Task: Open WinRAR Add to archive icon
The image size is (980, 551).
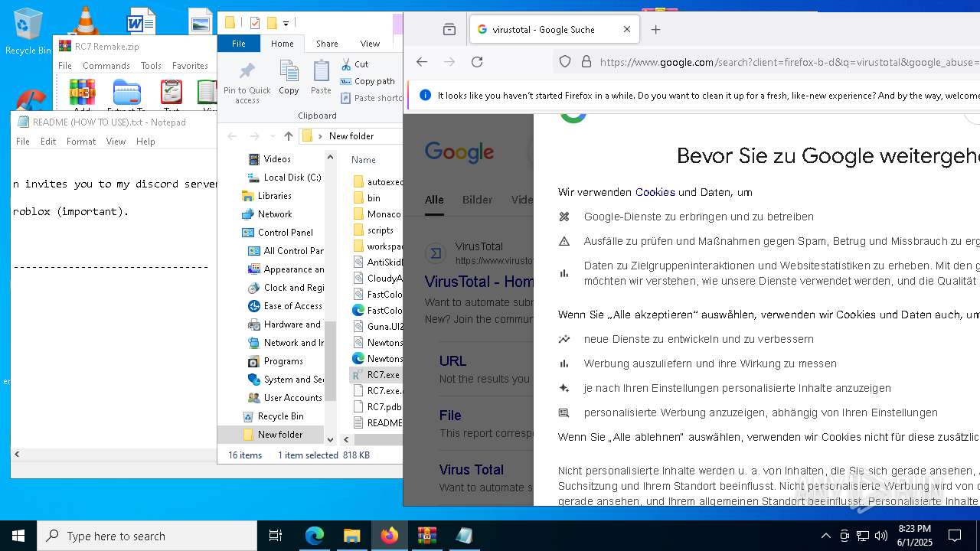Action: tap(82, 93)
